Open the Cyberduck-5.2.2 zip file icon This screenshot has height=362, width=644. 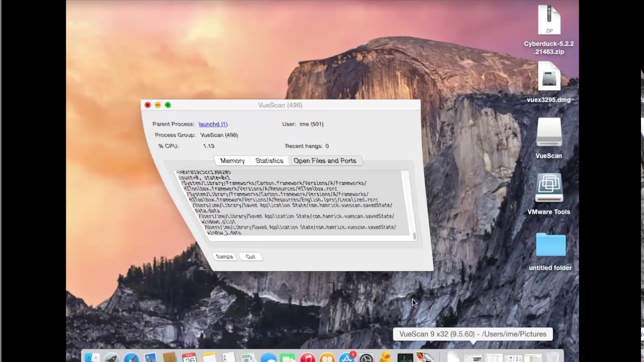549,20
